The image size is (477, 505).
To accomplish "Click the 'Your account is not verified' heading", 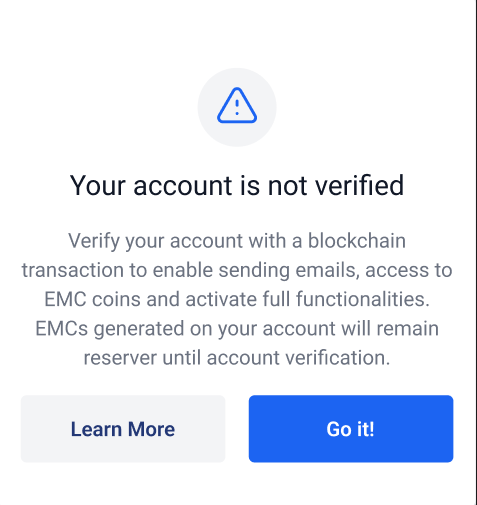I will 237,185.
